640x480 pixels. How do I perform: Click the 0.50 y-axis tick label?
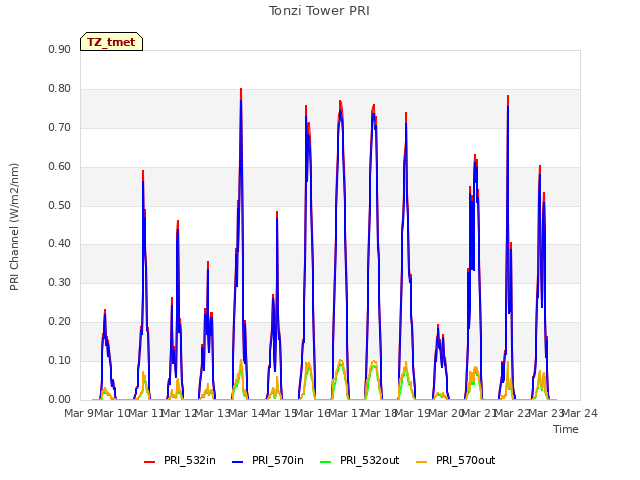coord(60,205)
